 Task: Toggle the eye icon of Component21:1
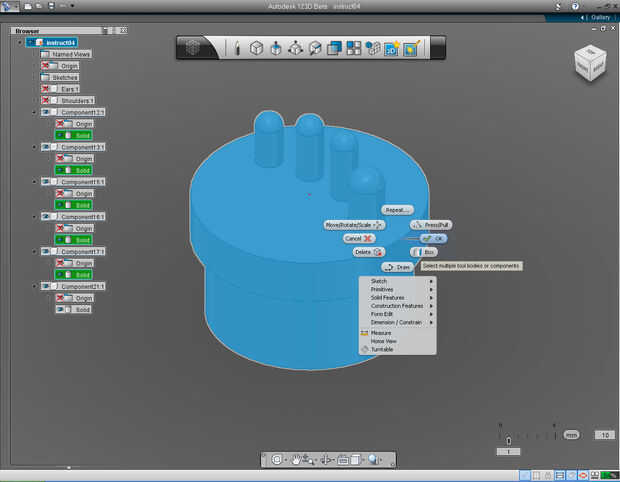45,286
